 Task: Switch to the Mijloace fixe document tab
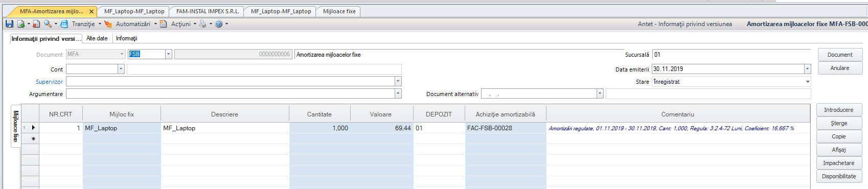pyautogui.click(x=339, y=11)
